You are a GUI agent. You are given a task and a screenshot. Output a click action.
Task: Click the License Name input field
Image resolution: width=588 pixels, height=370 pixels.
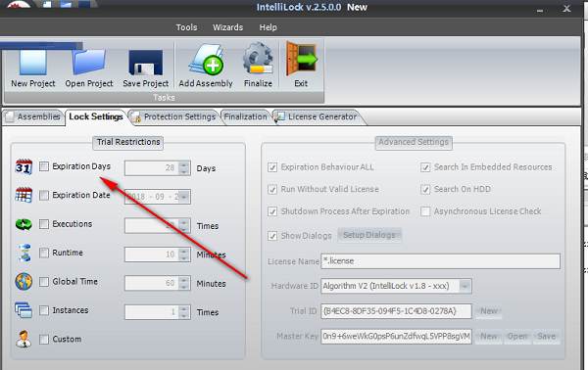tap(441, 261)
